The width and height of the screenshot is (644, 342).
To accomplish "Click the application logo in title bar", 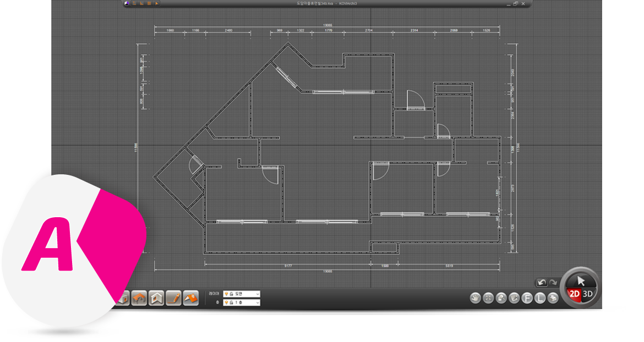I will (x=127, y=3).
